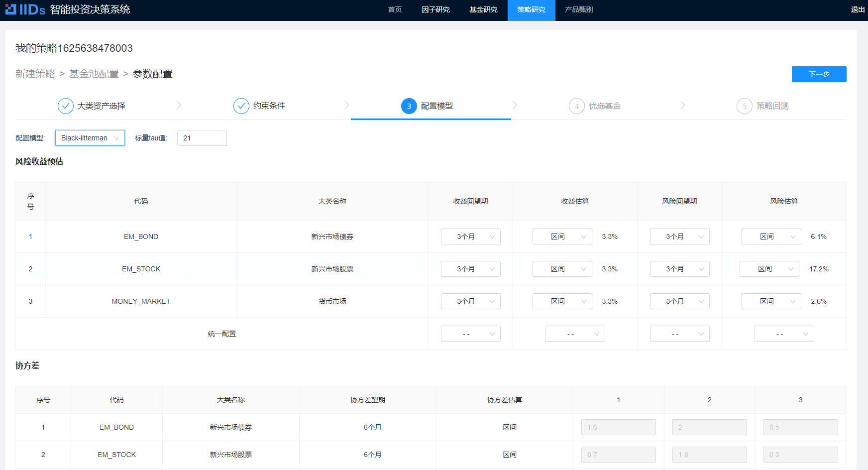This screenshot has height=470, width=868.
Task: Click the 协方差估算 column header
Action: (x=505, y=400)
